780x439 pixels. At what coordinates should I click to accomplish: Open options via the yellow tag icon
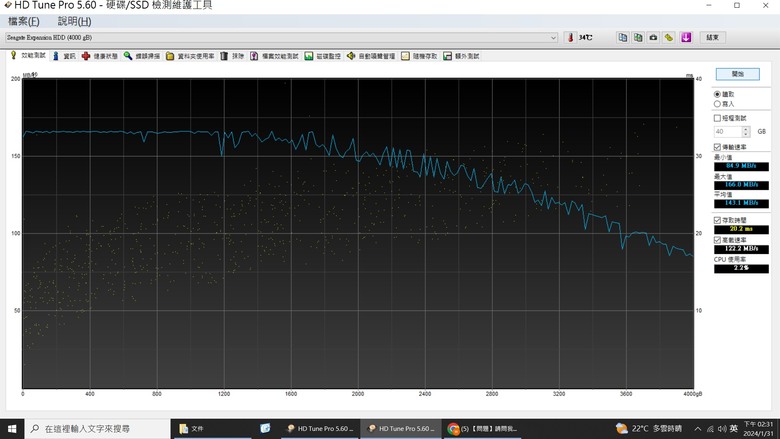(669, 37)
